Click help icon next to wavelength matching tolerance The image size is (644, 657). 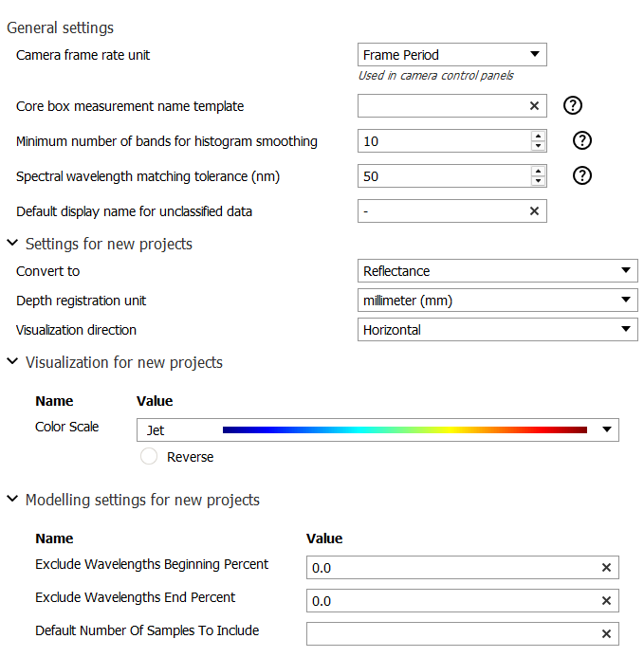pyautogui.click(x=583, y=175)
